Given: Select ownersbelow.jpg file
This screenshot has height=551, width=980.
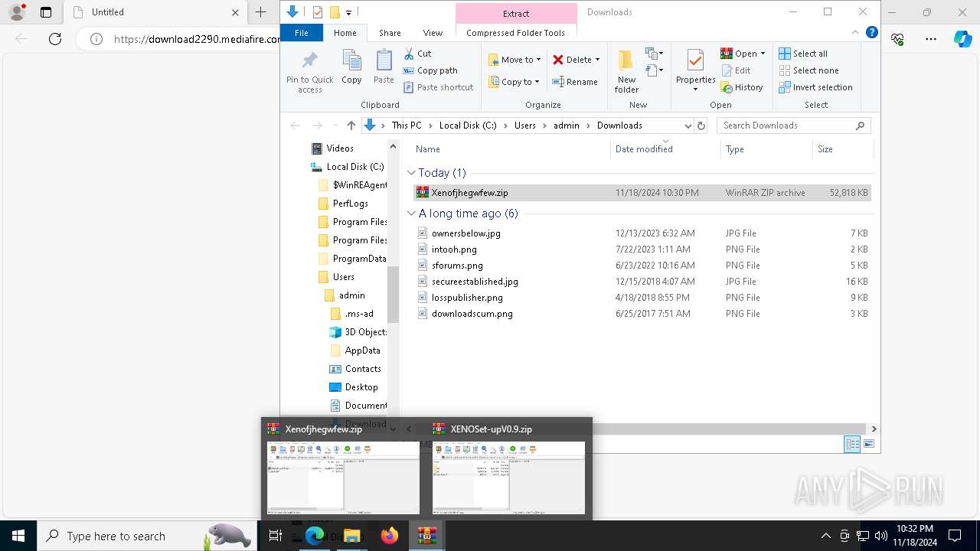Looking at the screenshot, I should pos(642,233).
